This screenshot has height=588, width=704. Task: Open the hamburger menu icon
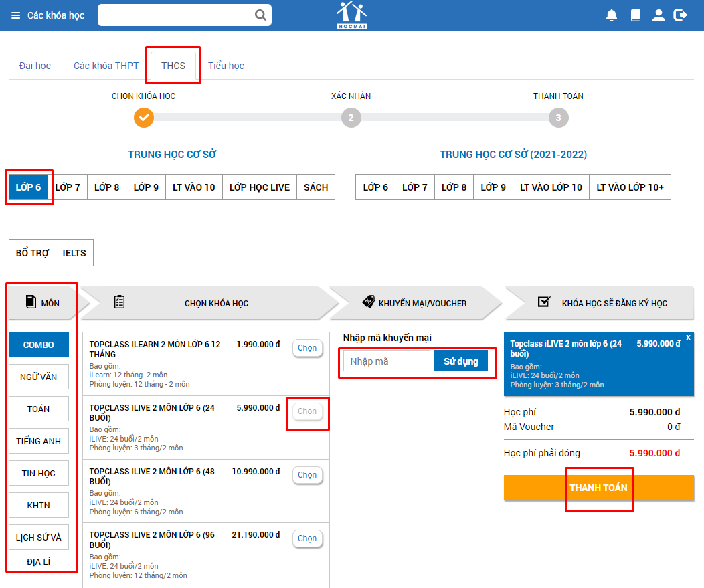click(x=15, y=15)
